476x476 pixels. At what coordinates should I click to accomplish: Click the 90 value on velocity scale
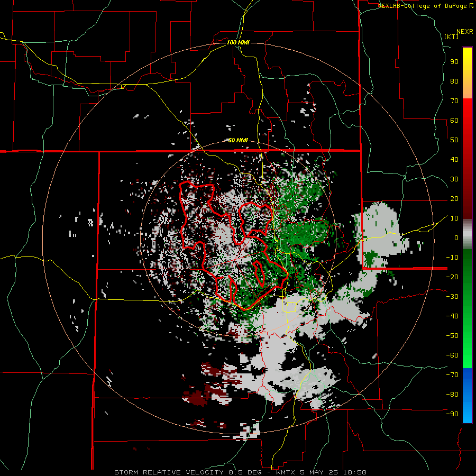(454, 62)
